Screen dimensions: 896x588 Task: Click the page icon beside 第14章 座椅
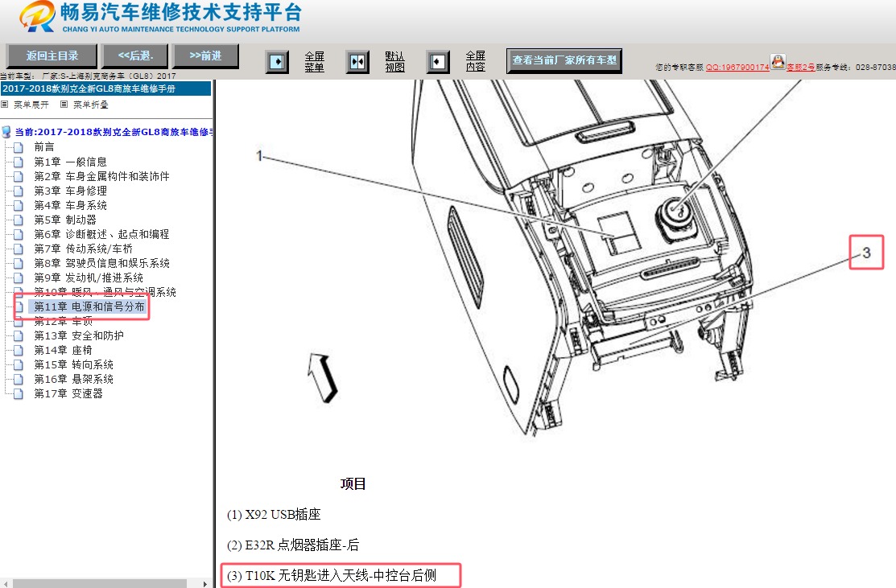19,351
